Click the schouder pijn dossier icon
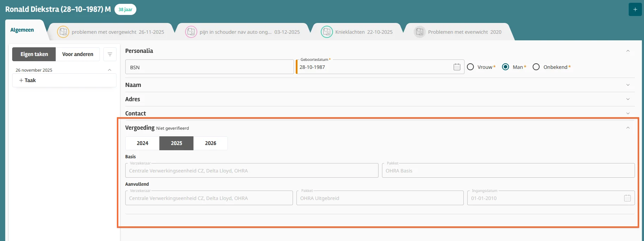 click(191, 32)
